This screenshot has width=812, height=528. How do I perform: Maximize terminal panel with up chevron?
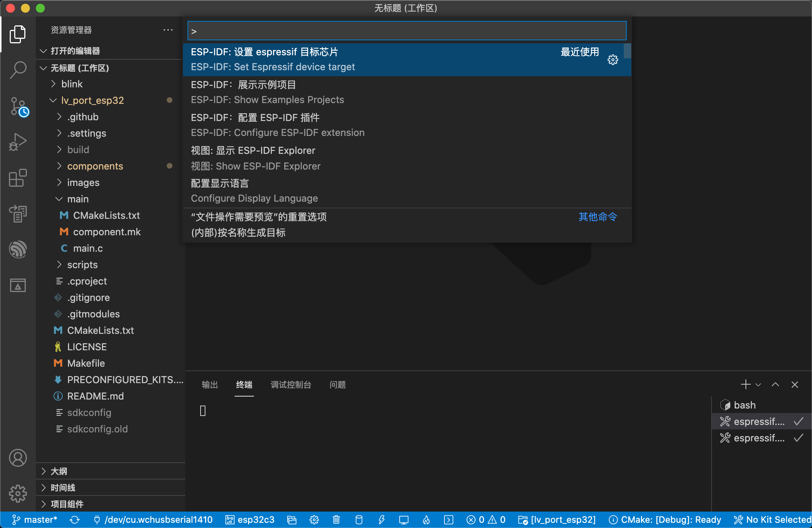[x=775, y=385]
